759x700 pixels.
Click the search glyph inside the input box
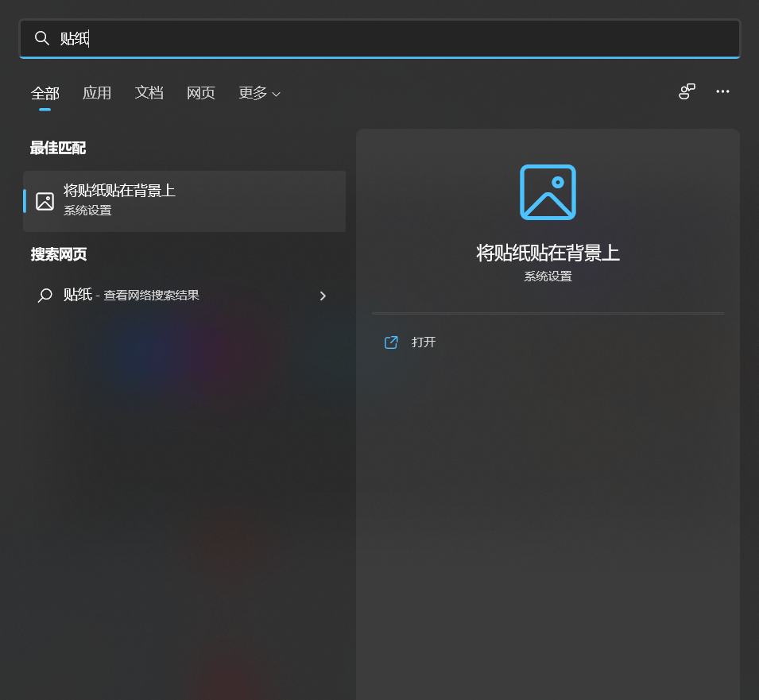click(x=42, y=38)
